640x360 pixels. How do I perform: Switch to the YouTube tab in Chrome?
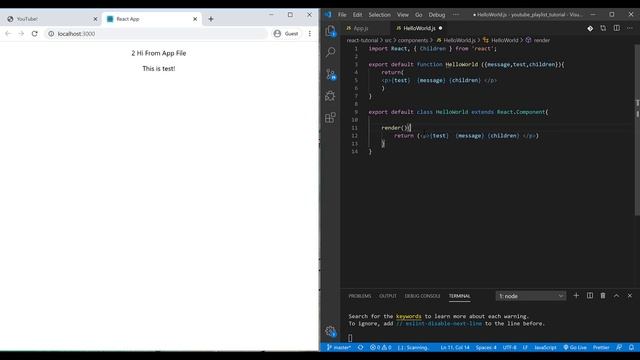click(51, 19)
